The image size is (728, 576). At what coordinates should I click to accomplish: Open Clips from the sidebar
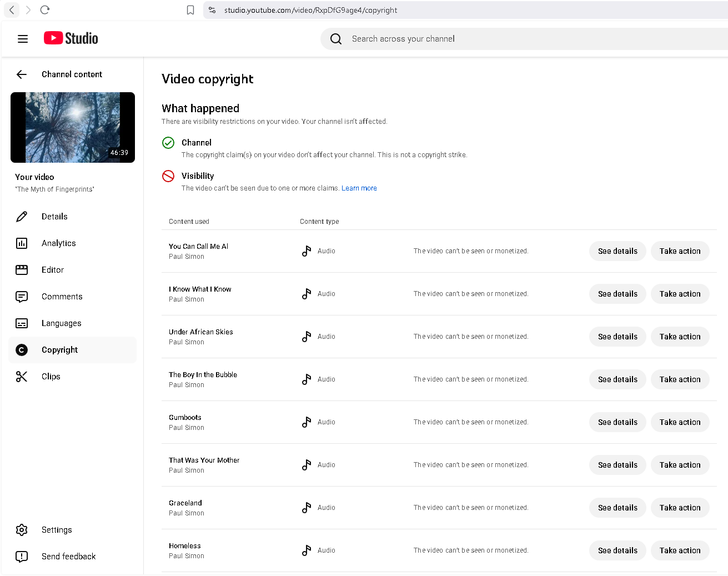tap(51, 377)
